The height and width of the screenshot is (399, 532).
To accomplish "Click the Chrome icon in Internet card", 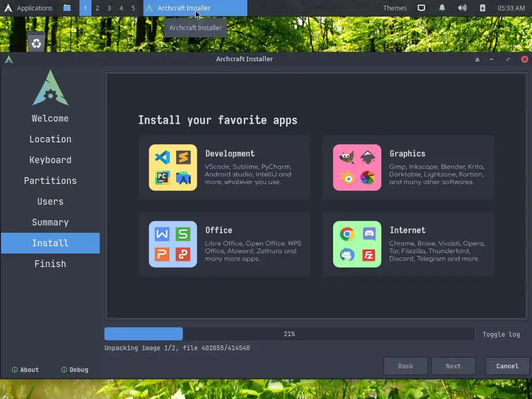I will [x=347, y=234].
